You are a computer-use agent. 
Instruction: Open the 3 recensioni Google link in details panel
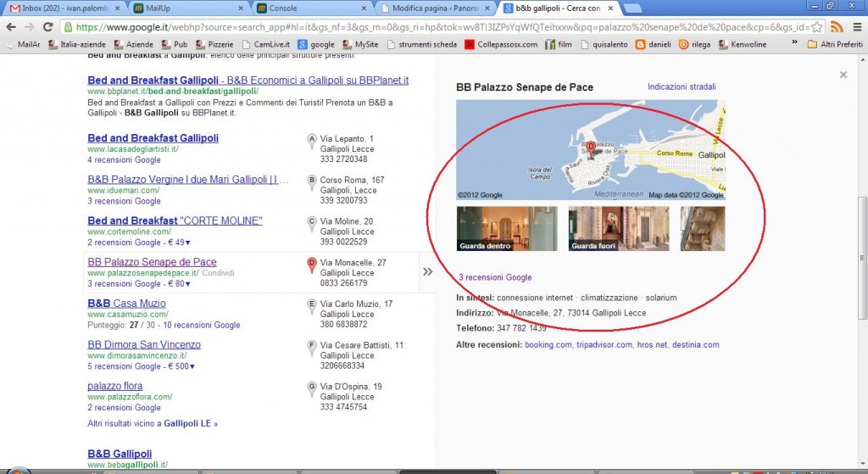coord(495,277)
